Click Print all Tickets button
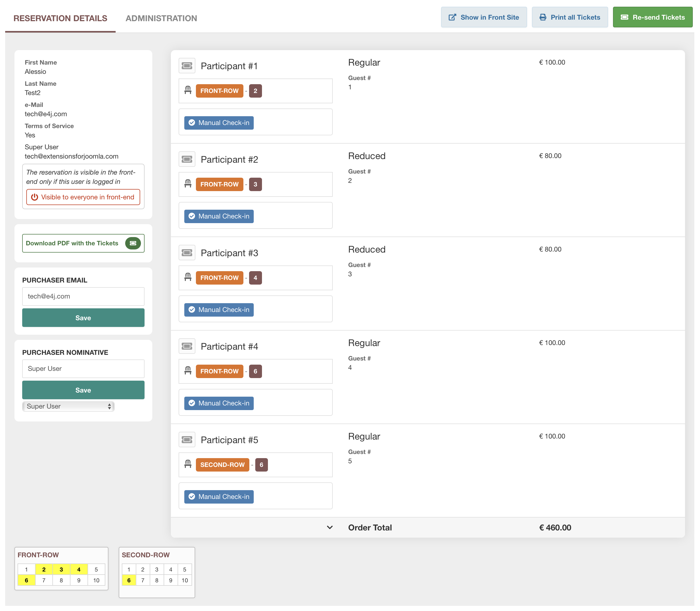700x611 pixels. [x=570, y=17]
